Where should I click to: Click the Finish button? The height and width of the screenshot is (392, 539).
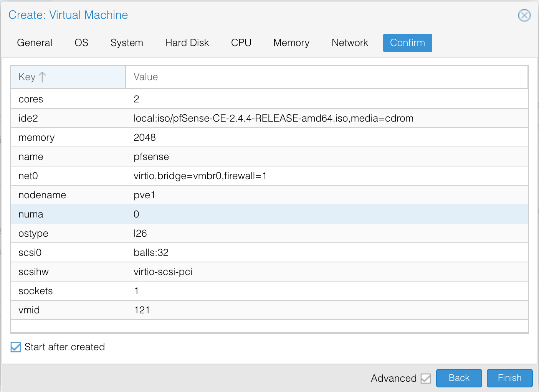click(509, 378)
